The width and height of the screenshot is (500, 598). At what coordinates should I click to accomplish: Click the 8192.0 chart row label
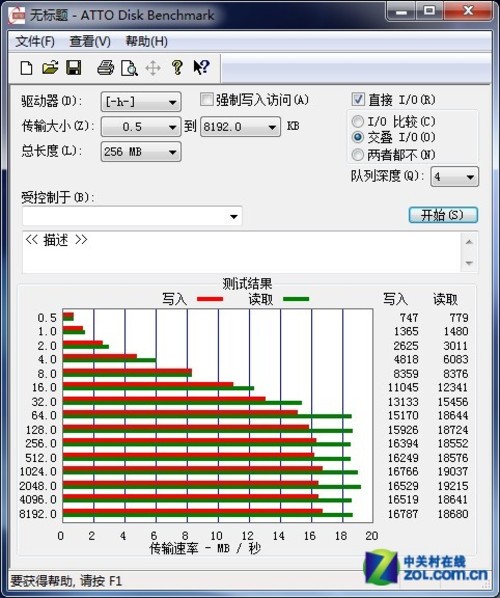(38, 514)
